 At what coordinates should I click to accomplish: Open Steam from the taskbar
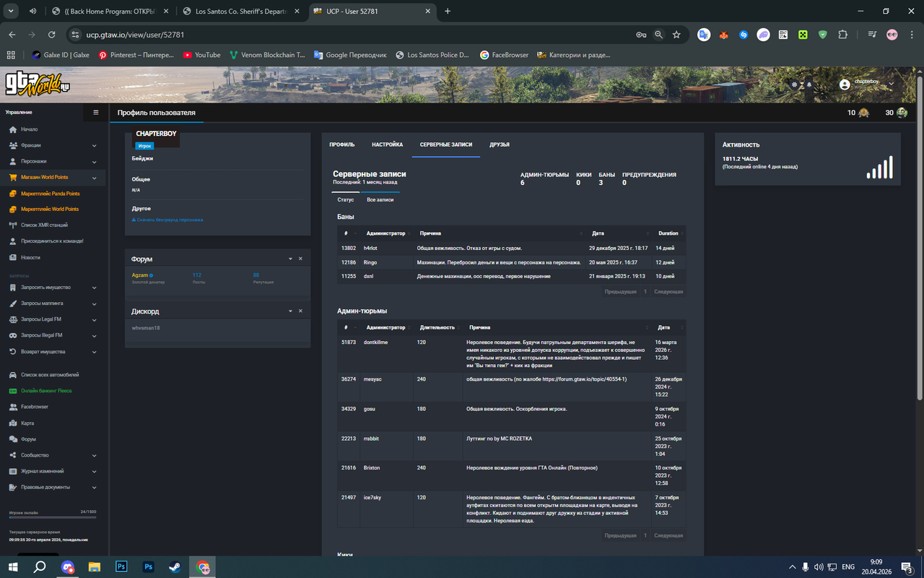point(175,567)
